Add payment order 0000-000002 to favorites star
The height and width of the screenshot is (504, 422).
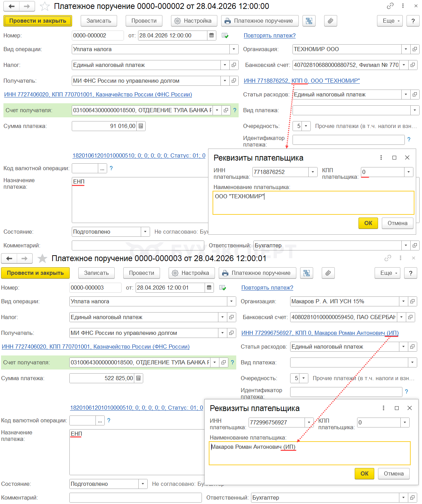pos(45,6)
